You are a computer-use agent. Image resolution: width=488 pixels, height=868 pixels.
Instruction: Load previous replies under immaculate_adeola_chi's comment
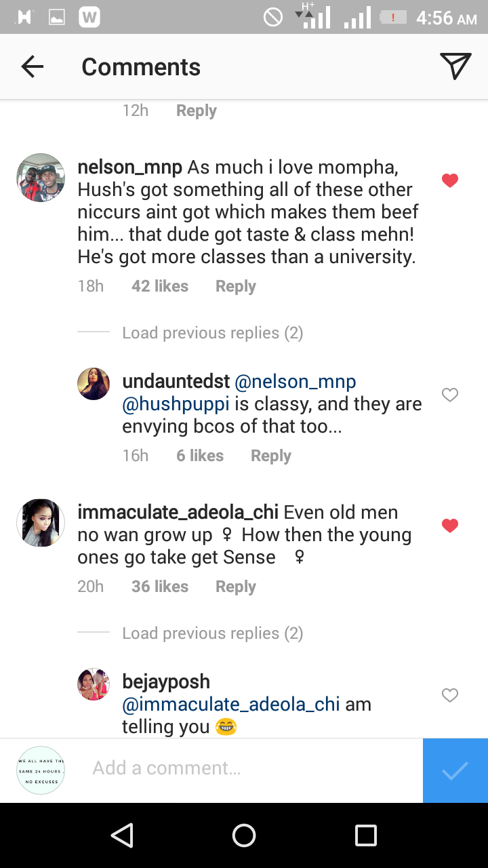(212, 633)
